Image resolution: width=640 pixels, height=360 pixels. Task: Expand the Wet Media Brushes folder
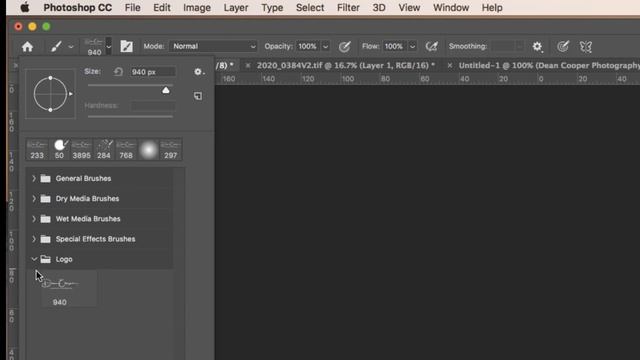(x=34, y=219)
